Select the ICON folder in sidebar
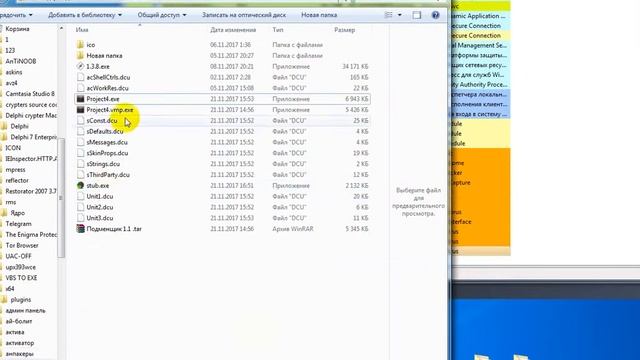 (13, 148)
